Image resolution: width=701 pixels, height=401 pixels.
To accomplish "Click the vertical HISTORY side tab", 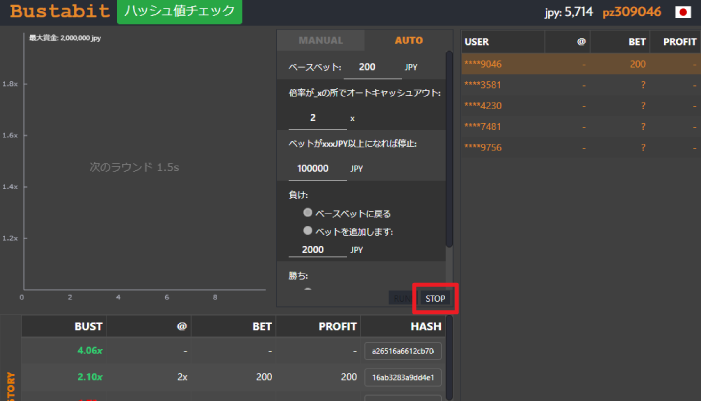I will pos(11,387).
